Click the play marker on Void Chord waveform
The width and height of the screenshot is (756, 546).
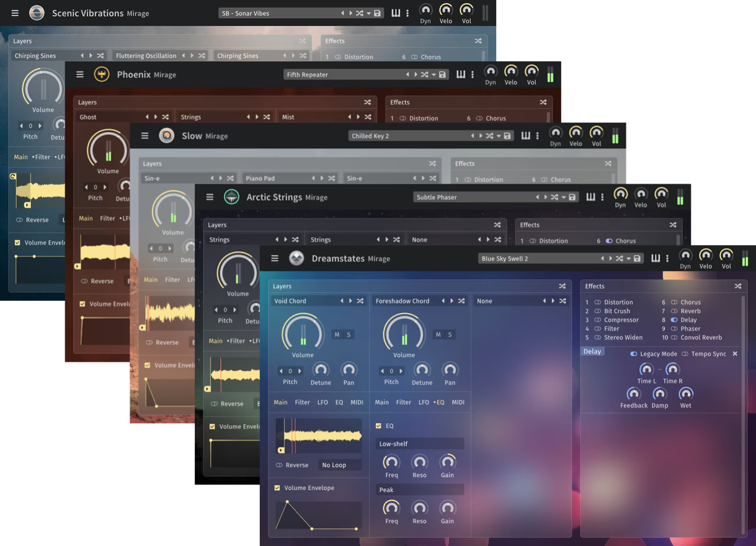(281, 450)
